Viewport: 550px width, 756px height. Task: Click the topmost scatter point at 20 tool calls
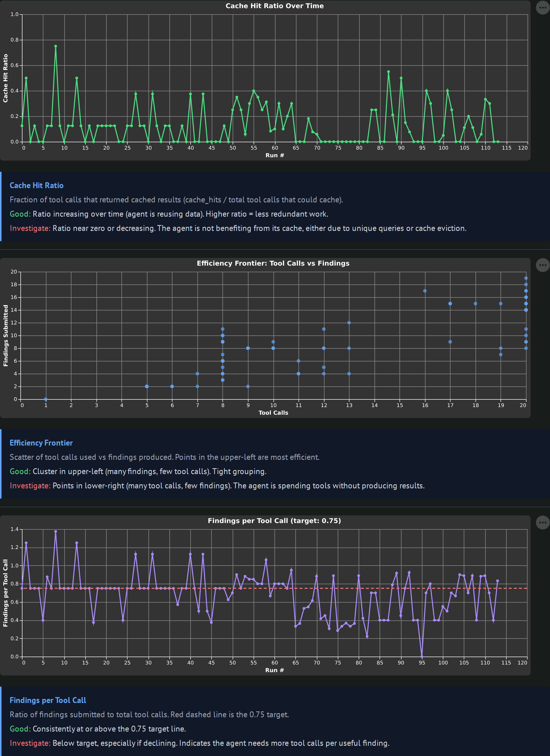pos(526,278)
